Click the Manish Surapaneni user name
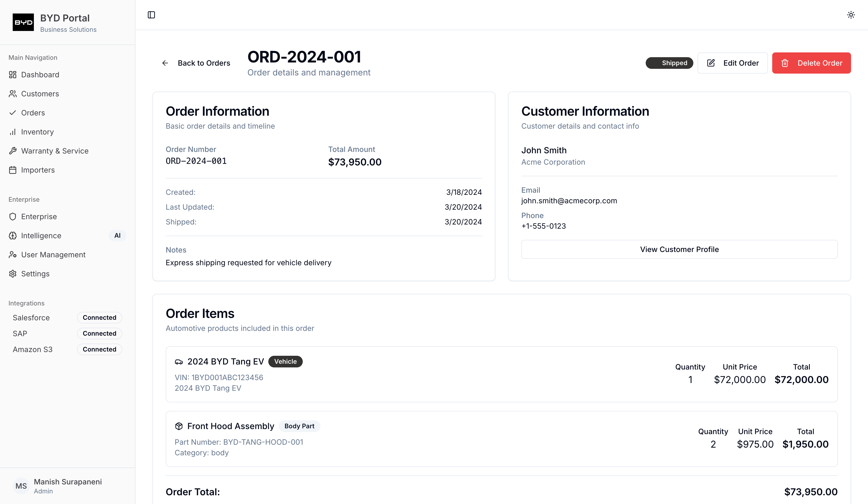868x504 pixels. 68,481
